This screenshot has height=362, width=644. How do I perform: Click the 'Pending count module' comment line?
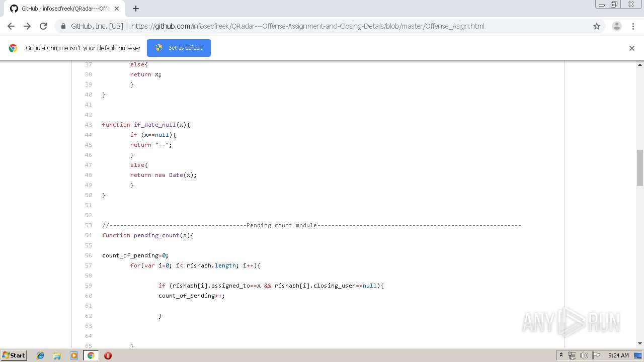[311, 225]
